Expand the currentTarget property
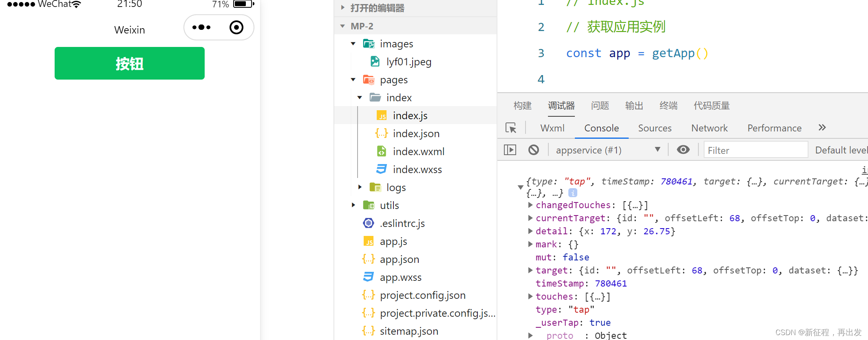The width and height of the screenshot is (868, 340). 530,218
